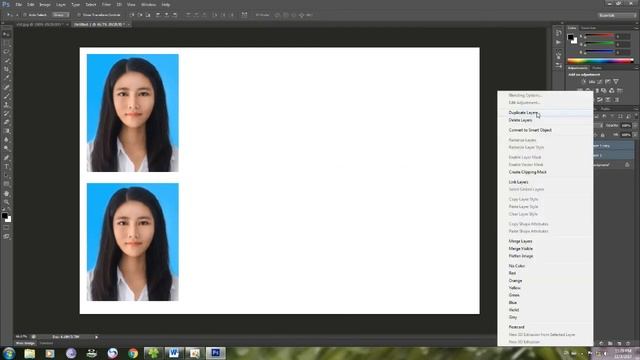Adjust the green color slider
The image size is (640, 360).
(600, 44)
